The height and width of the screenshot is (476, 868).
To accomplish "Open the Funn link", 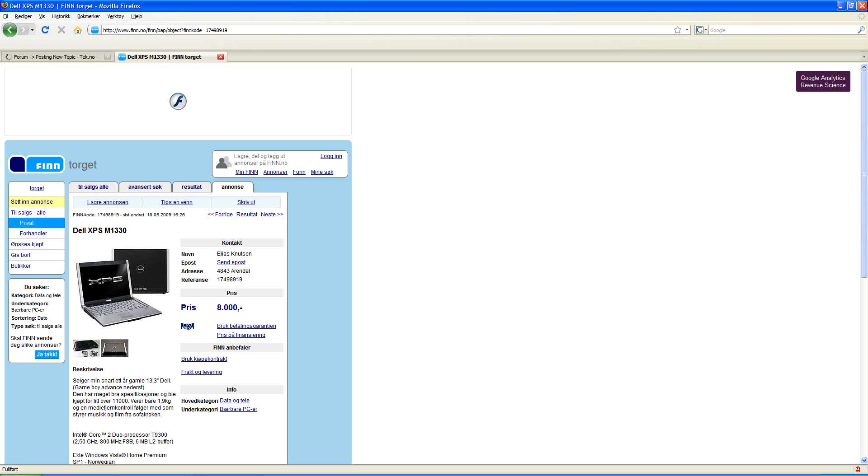I will click(x=299, y=172).
